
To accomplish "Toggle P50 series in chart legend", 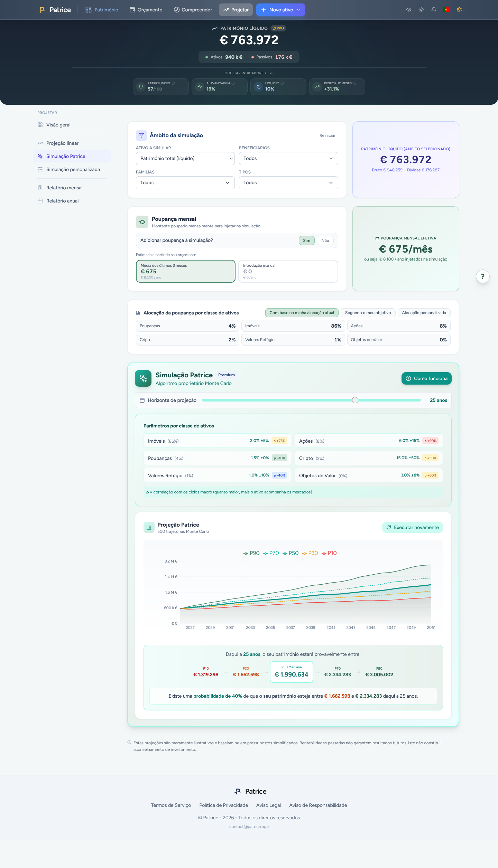I will pos(290,553).
